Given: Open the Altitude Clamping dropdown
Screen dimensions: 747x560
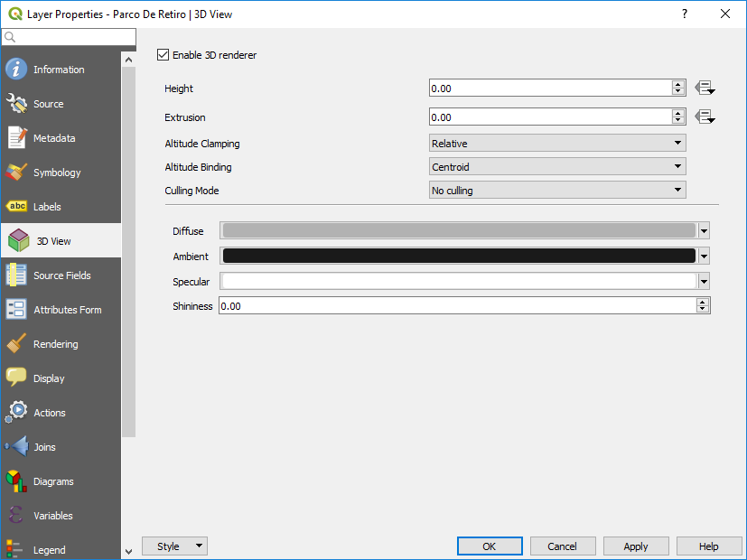Looking at the screenshot, I should coord(556,143).
